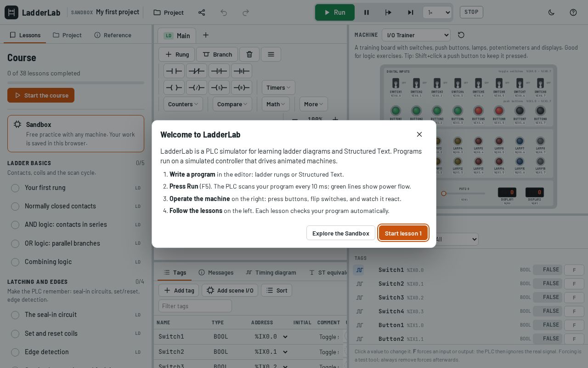This screenshot has height=368, width=588.
Task: Insert a standard output coil
Action: coord(174,87)
